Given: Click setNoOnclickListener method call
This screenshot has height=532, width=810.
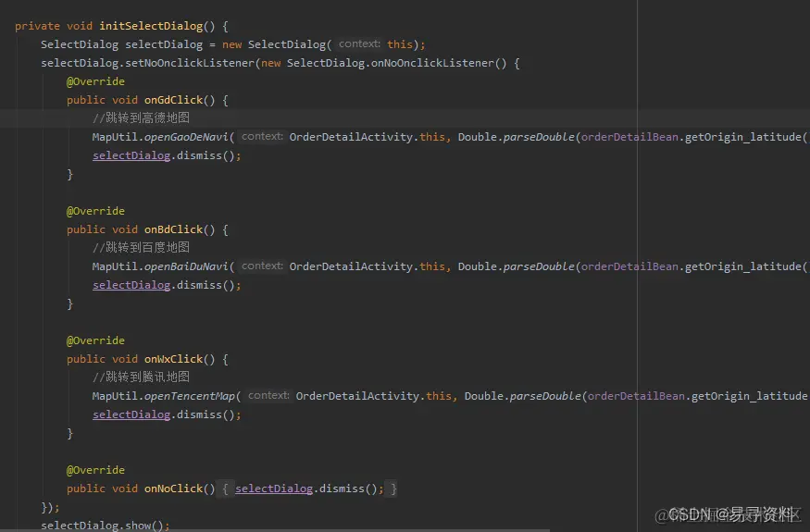Looking at the screenshot, I should coord(190,63).
